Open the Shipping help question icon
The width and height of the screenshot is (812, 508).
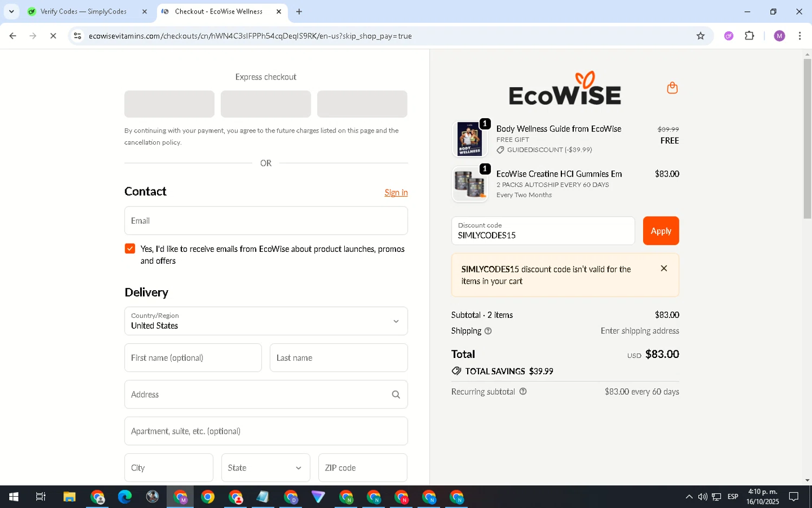tap(488, 331)
